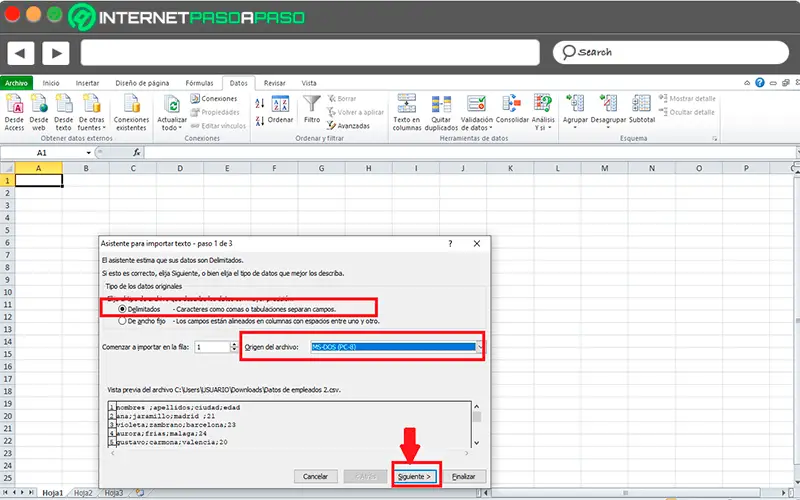Open the Ordenar sort dialog

(280, 109)
